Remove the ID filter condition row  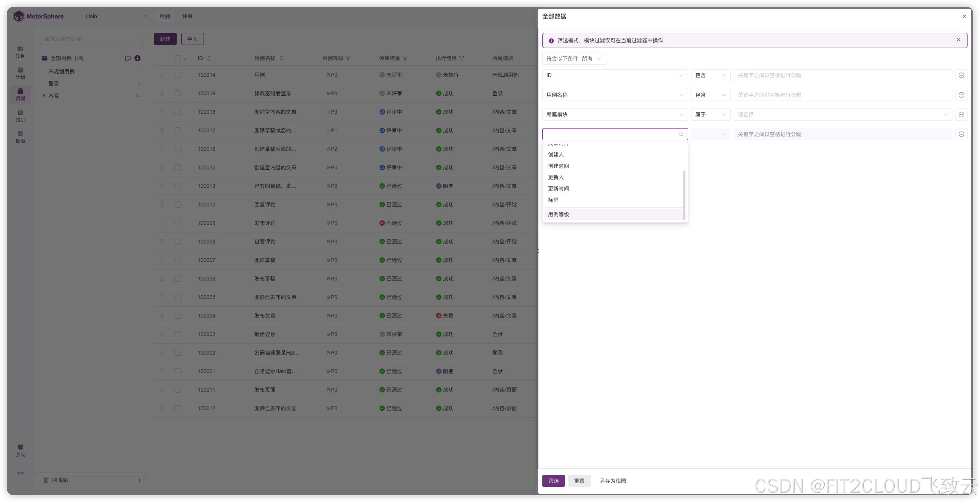tap(961, 76)
